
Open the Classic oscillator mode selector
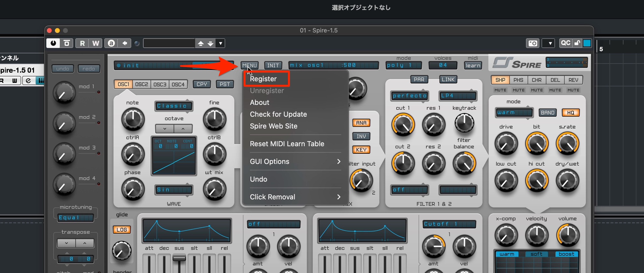point(173,106)
